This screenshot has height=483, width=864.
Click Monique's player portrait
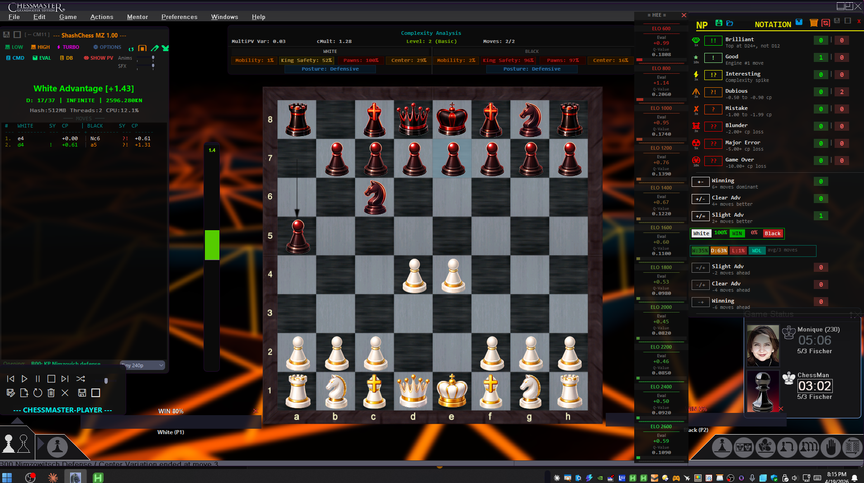pyautogui.click(x=763, y=345)
